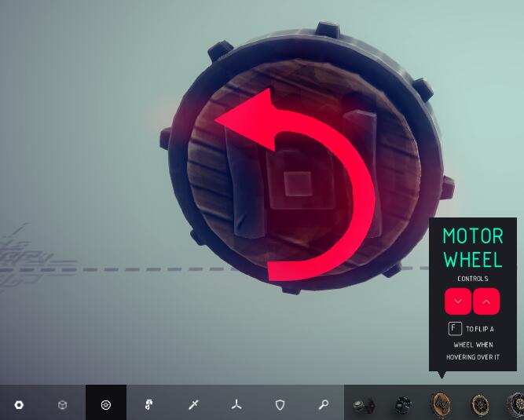This screenshot has height=420, width=524.
Task: Click the magnifying glass search icon
Action: (323, 405)
